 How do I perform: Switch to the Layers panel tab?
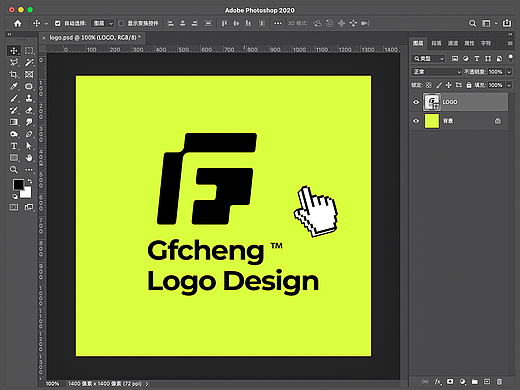click(x=418, y=43)
